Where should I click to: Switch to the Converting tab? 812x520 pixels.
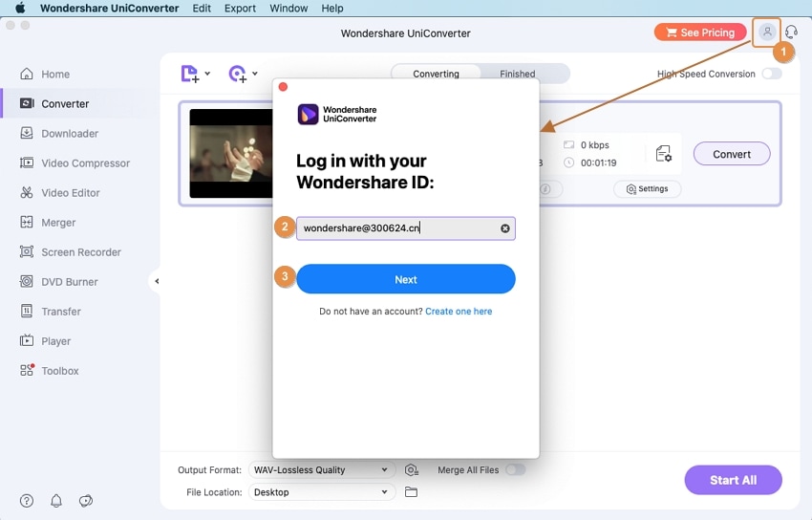[x=436, y=74]
